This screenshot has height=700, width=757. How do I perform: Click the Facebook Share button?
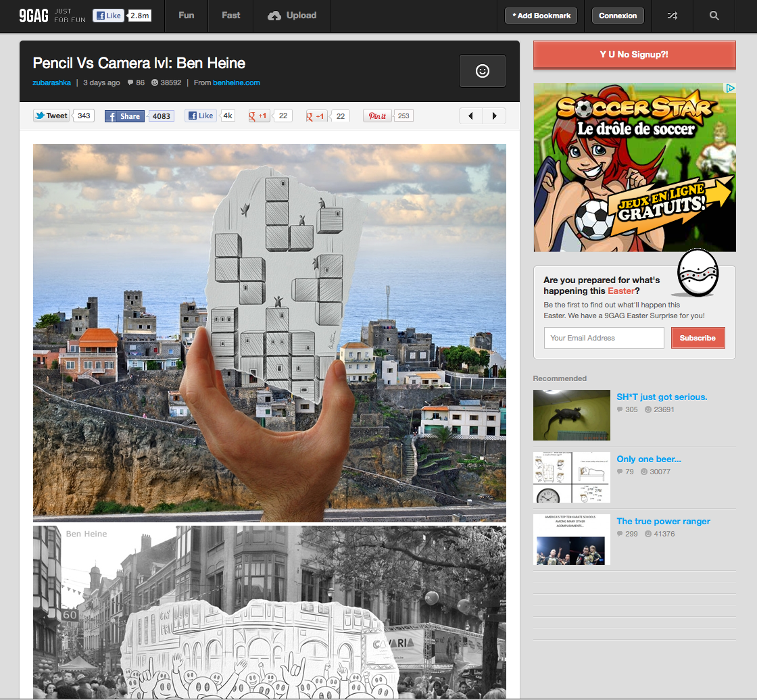[124, 116]
